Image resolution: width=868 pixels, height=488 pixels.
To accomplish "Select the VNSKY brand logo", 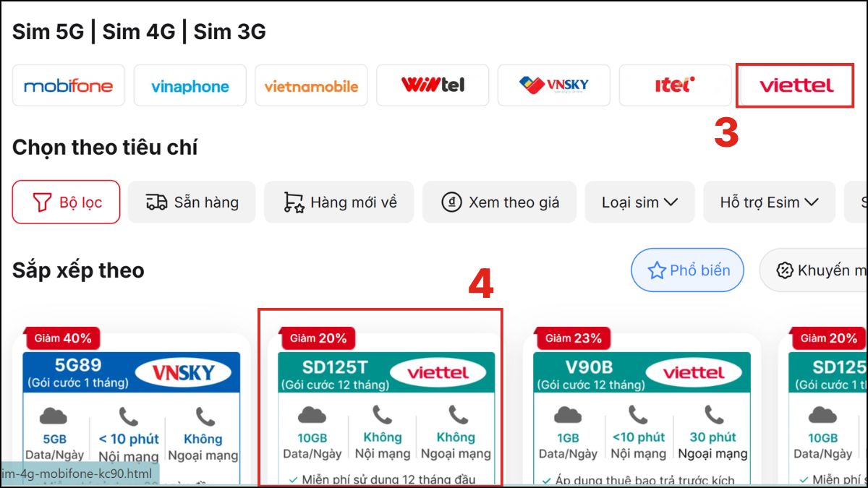I will click(x=554, y=85).
